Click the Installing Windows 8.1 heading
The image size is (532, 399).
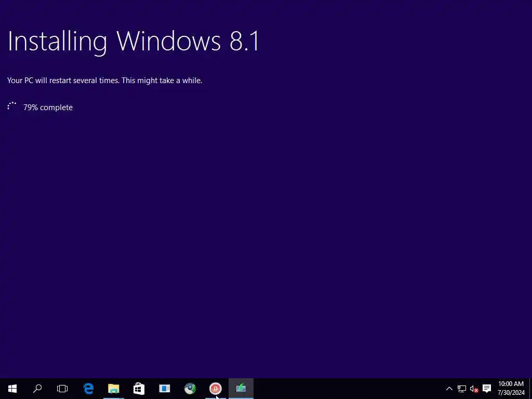coord(134,42)
